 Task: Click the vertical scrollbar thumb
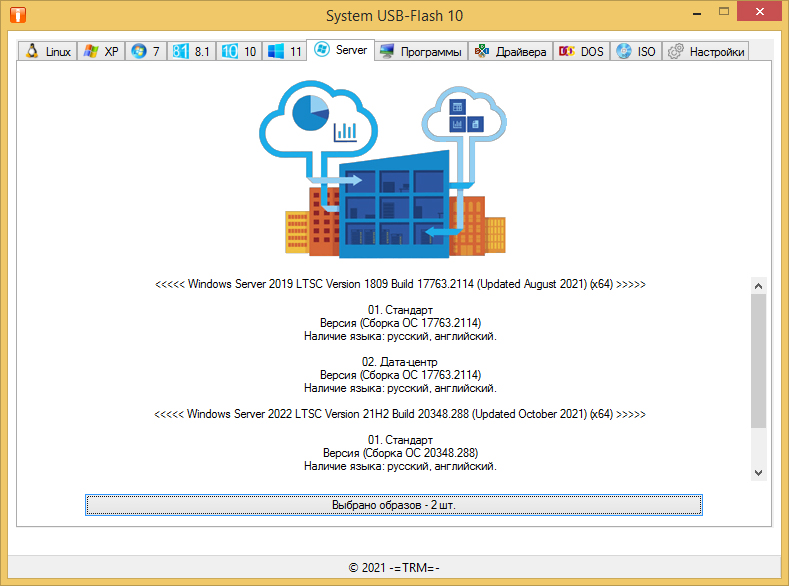tap(758, 360)
